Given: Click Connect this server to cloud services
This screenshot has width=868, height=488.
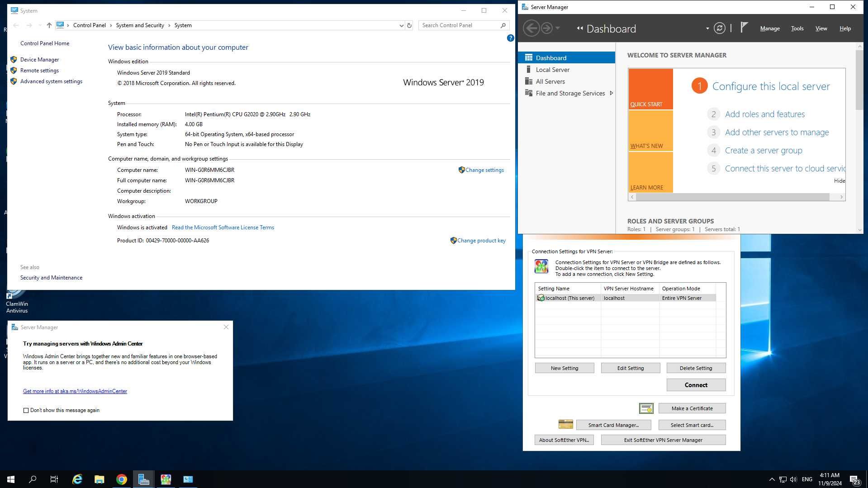Looking at the screenshot, I should pyautogui.click(x=785, y=169).
